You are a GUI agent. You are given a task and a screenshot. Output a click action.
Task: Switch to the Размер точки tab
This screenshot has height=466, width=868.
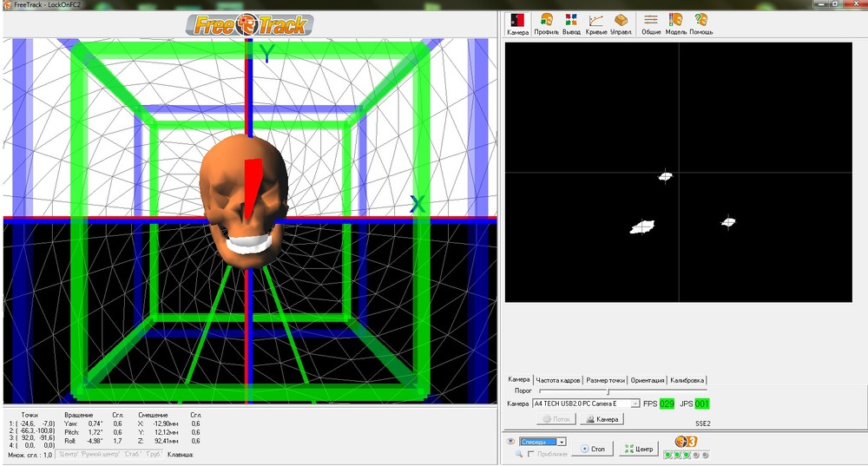[x=606, y=380]
